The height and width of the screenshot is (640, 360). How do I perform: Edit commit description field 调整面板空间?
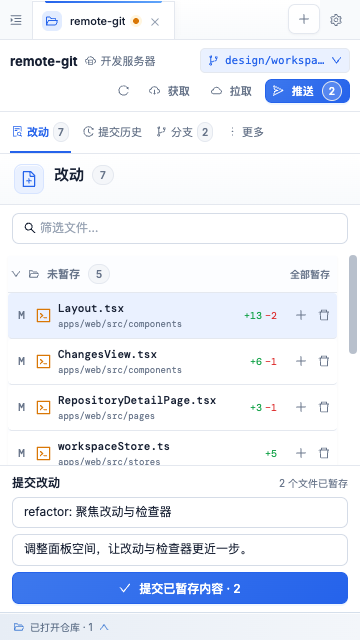180,550
